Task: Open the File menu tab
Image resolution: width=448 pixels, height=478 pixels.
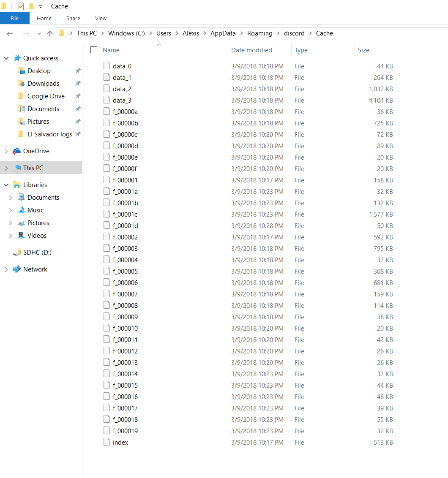Action: tap(15, 18)
